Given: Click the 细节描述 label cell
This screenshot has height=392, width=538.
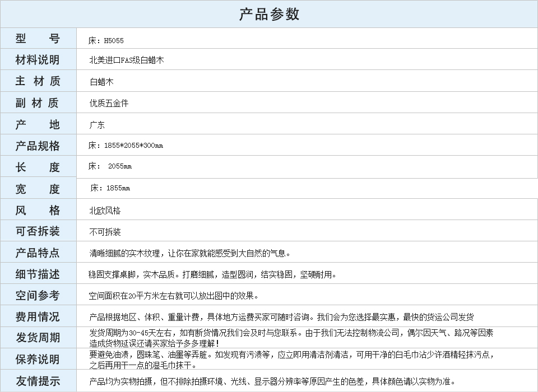Looking at the screenshot, I should [x=38, y=274].
